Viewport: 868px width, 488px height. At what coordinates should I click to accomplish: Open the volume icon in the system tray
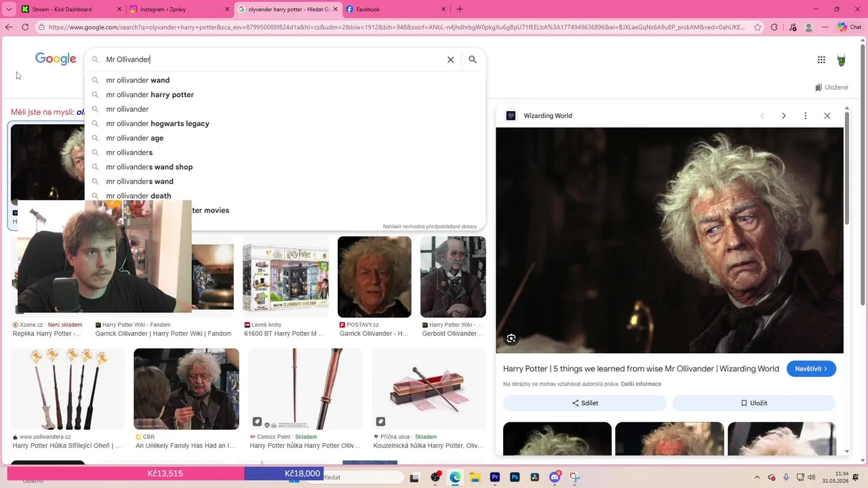(811, 477)
